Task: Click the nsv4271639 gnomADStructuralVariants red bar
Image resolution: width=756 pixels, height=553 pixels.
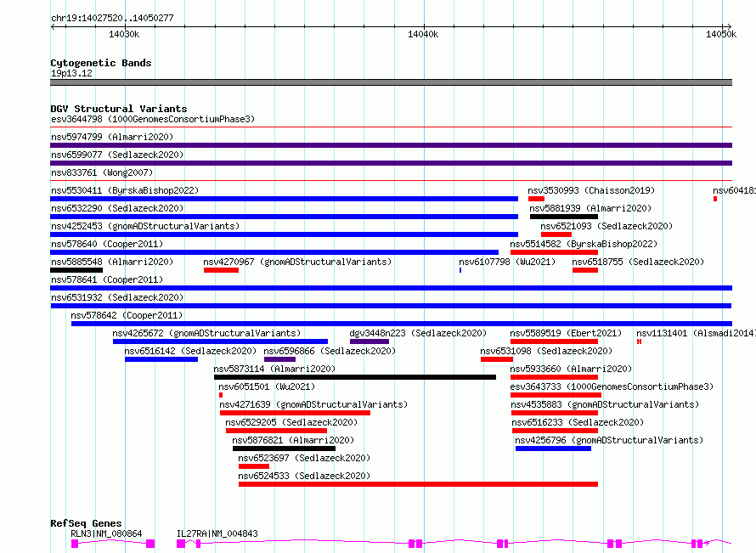Action: 295,413
